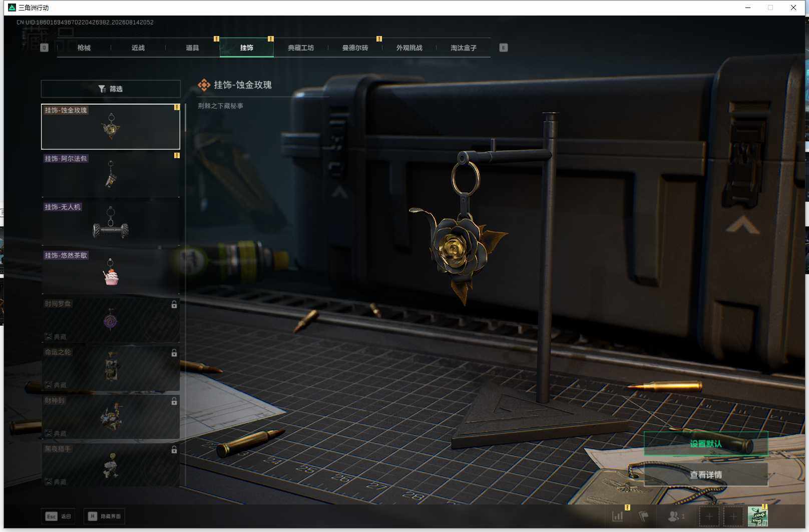Open the 淘汰盒子 tab
The width and height of the screenshot is (809, 532).
pos(463,48)
